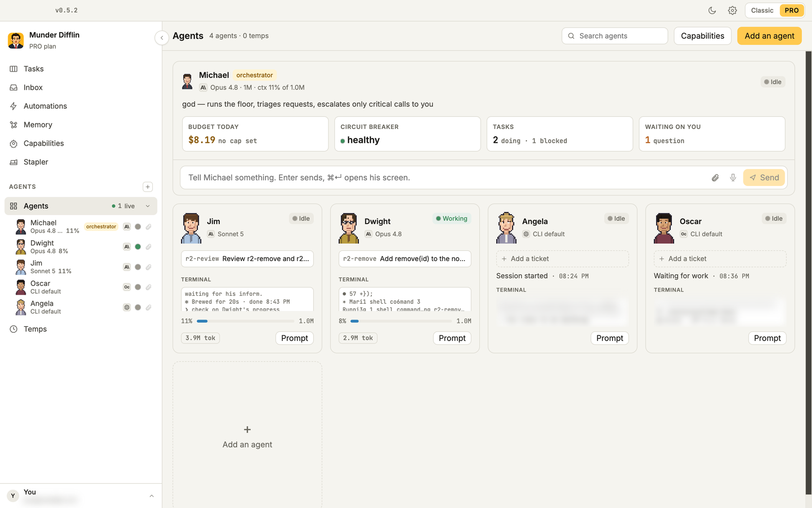812x508 pixels.
Task: Switch to PRO mode
Action: click(x=791, y=10)
